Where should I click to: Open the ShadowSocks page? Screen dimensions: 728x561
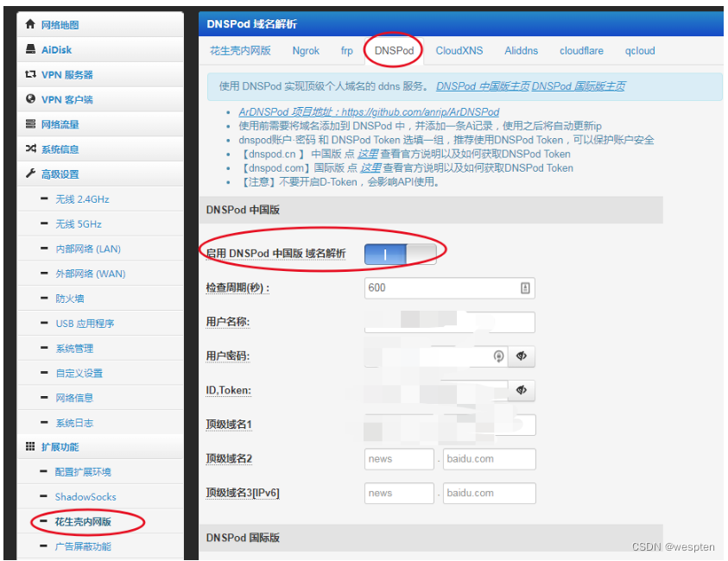(85, 497)
